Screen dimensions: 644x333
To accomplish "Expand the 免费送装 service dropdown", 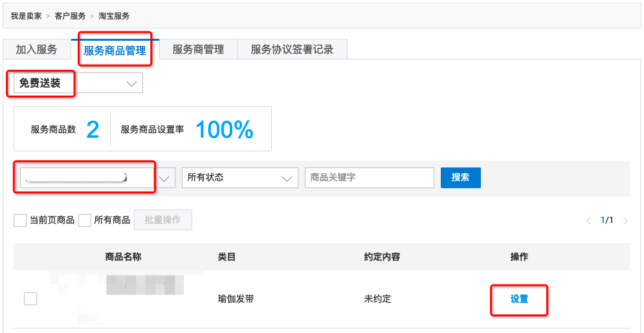I will (78, 83).
